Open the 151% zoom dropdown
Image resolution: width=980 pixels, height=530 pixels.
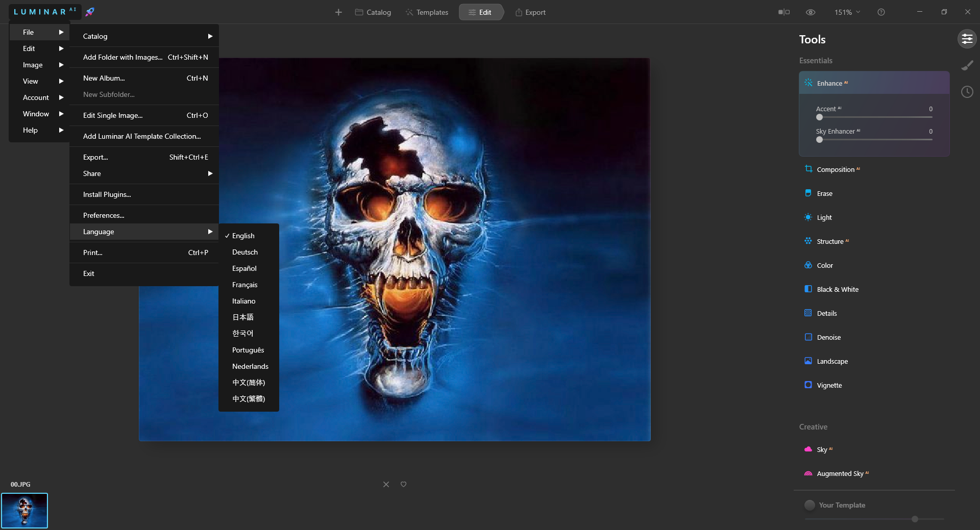tap(847, 12)
